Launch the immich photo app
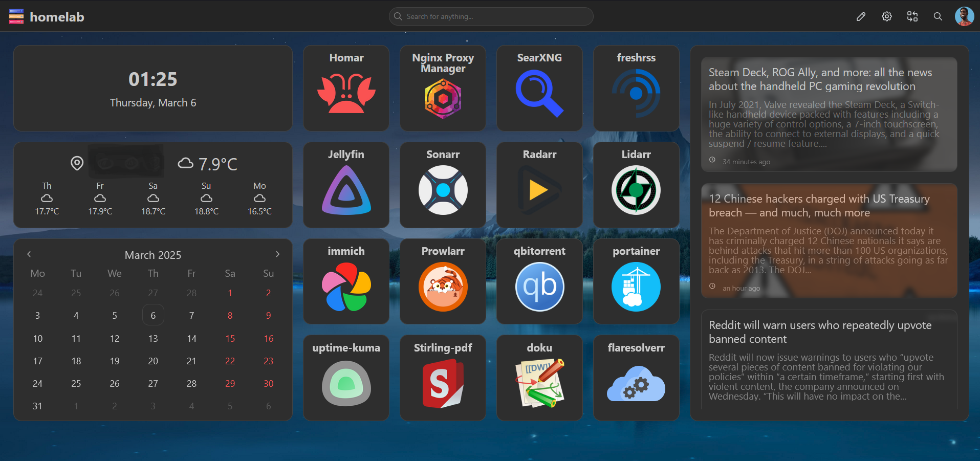 pos(346,281)
